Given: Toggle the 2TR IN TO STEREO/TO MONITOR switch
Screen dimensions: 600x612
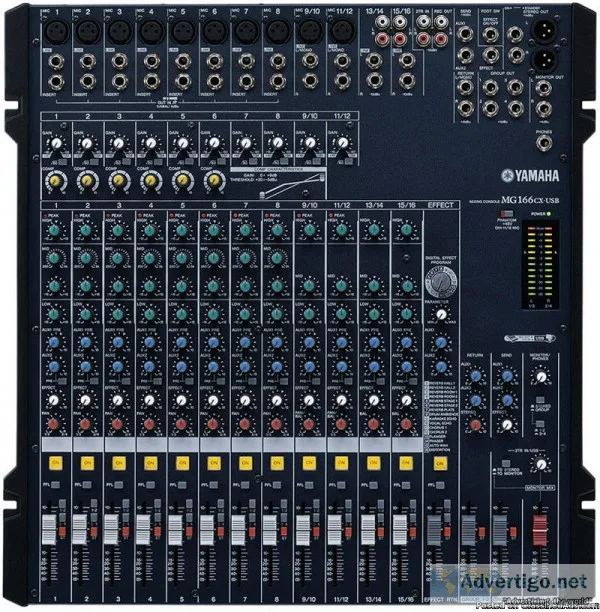Looking at the screenshot, I should pyautogui.click(x=506, y=464).
